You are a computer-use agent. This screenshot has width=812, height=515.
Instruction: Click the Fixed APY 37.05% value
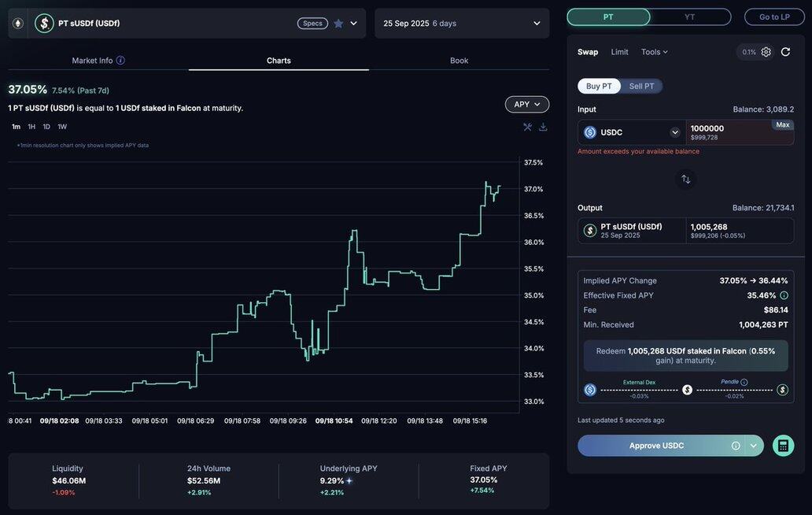pyautogui.click(x=483, y=480)
